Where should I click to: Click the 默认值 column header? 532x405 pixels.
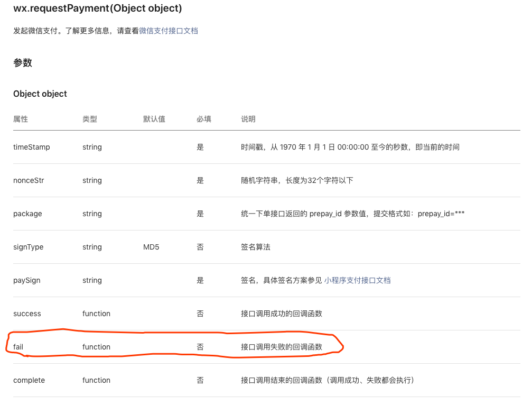[154, 119]
